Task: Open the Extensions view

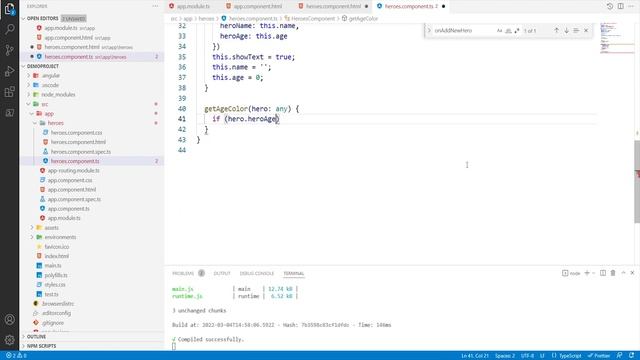Action: tap(9, 92)
